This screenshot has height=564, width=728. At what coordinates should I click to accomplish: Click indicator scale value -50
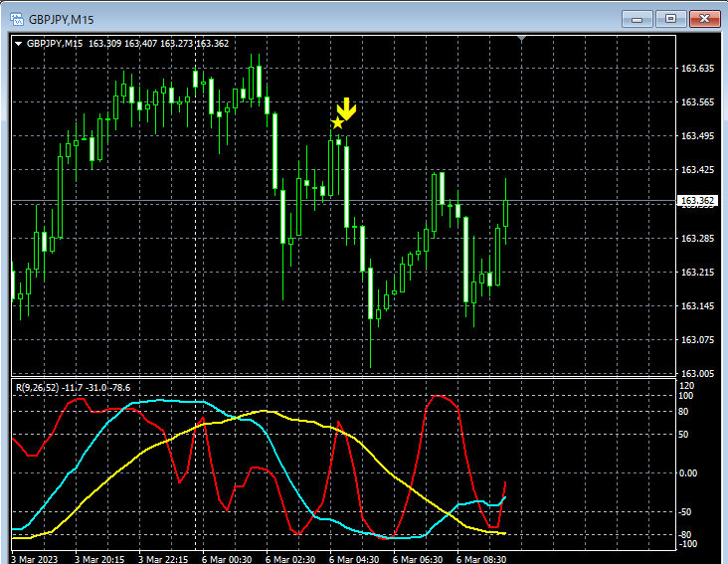click(685, 512)
